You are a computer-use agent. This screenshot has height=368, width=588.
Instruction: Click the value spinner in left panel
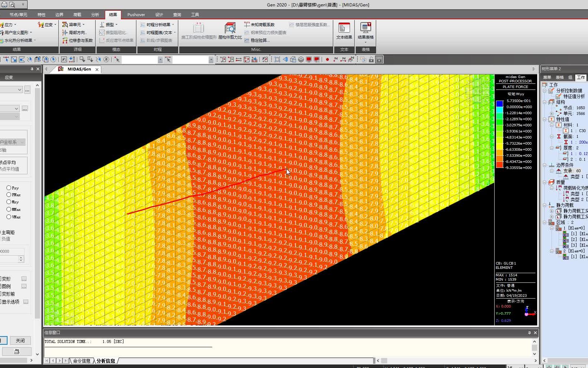[x=21, y=259]
